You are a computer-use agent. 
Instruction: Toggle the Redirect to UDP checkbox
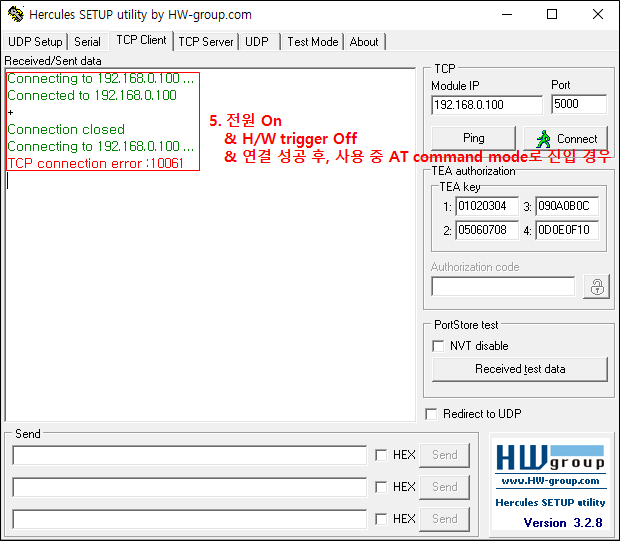pyautogui.click(x=431, y=414)
